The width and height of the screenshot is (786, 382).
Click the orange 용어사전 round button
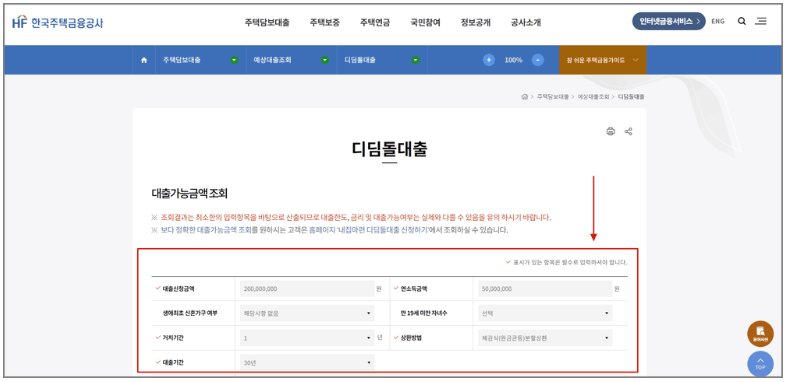click(x=760, y=334)
